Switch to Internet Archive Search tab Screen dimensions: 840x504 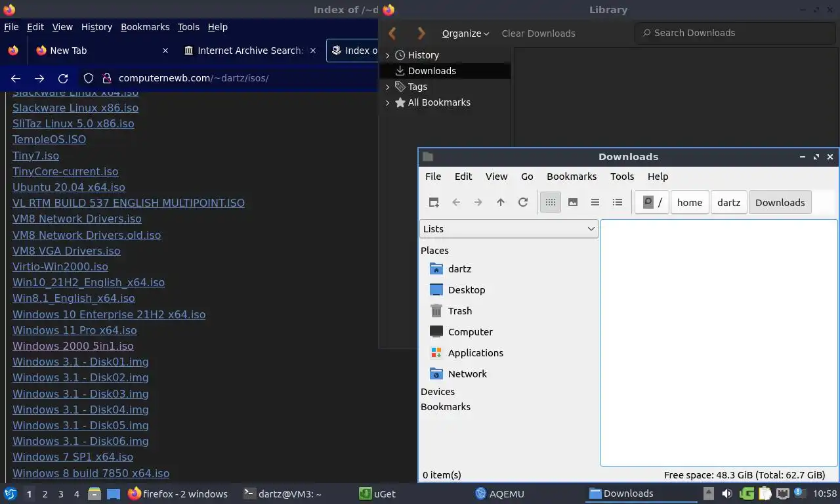[250, 51]
